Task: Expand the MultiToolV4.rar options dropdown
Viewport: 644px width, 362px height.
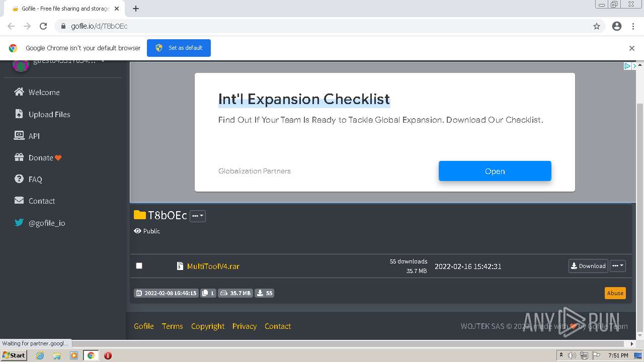Action: click(x=617, y=266)
